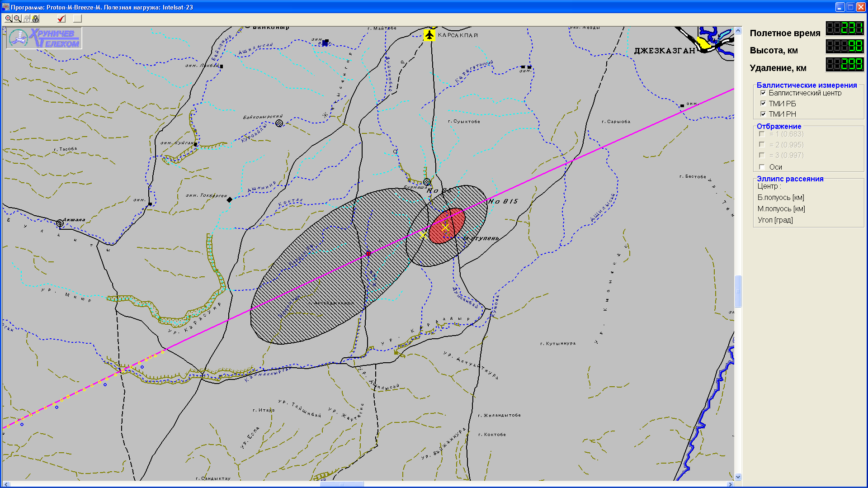Toggle the ТМИ РБ checkbox
The width and height of the screenshot is (868, 488).
(x=763, y=104)
